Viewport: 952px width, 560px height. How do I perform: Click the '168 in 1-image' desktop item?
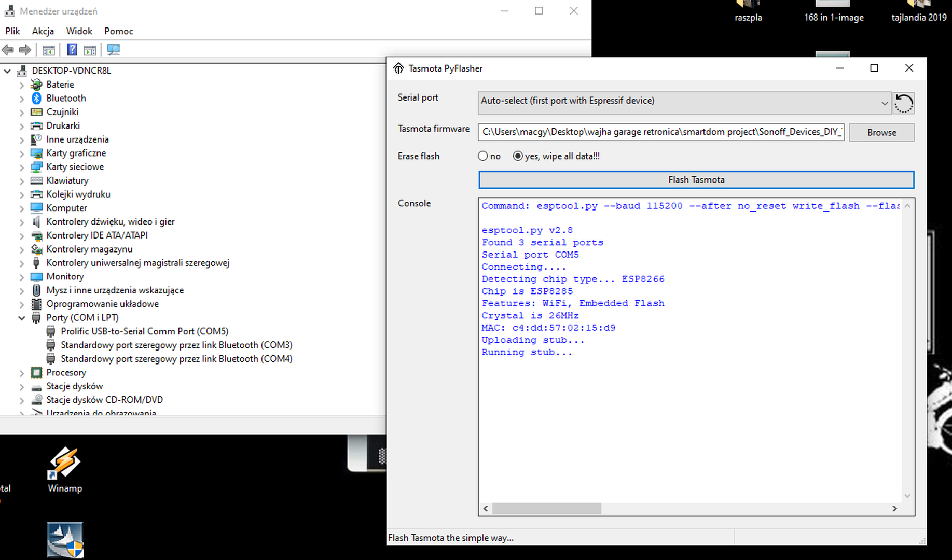[x=834, y=11]
